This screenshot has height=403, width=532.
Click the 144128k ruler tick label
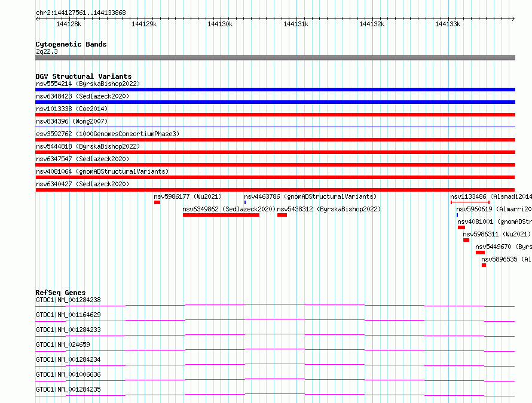[x=69, y=24]
